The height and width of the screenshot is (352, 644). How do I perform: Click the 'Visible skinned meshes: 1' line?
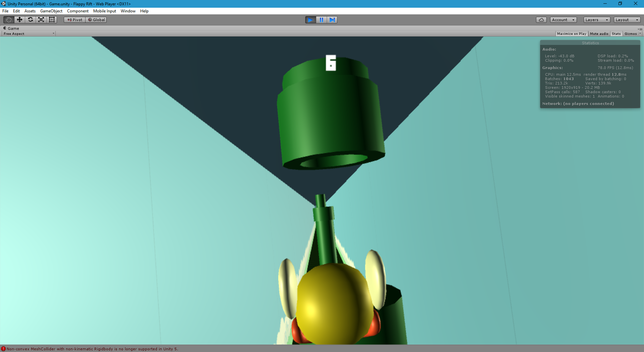point(570,96)
